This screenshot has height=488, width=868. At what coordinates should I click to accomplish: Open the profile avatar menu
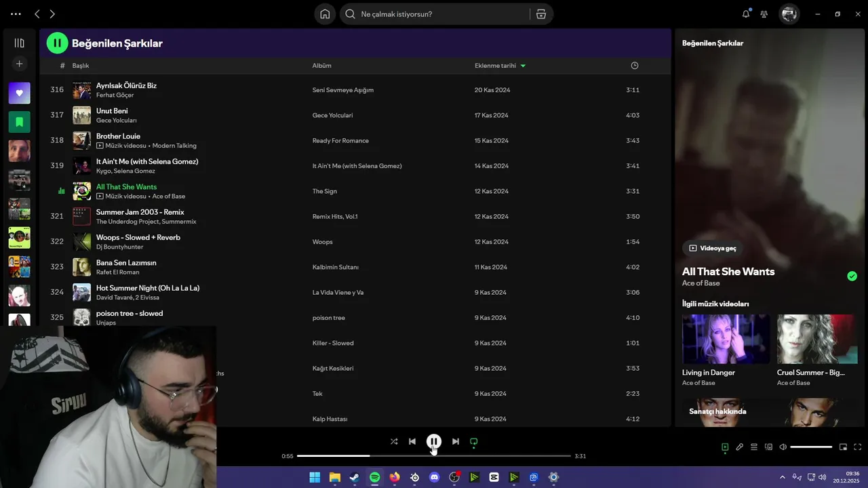[789, 14]
